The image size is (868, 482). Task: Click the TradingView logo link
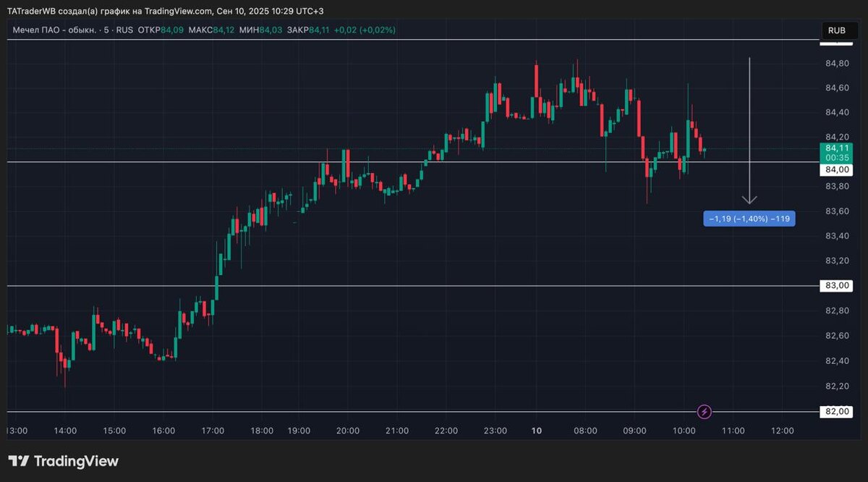(63, 461)
